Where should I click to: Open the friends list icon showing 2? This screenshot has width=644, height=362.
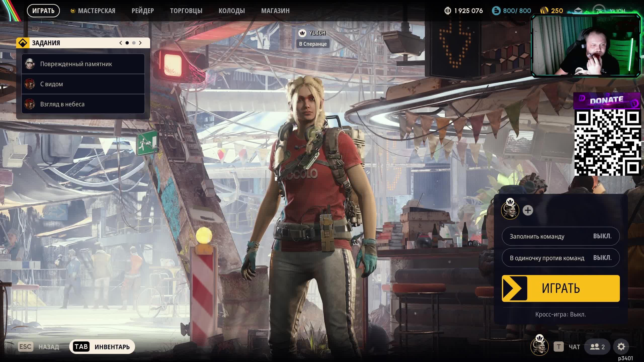(x=597, y=347)
